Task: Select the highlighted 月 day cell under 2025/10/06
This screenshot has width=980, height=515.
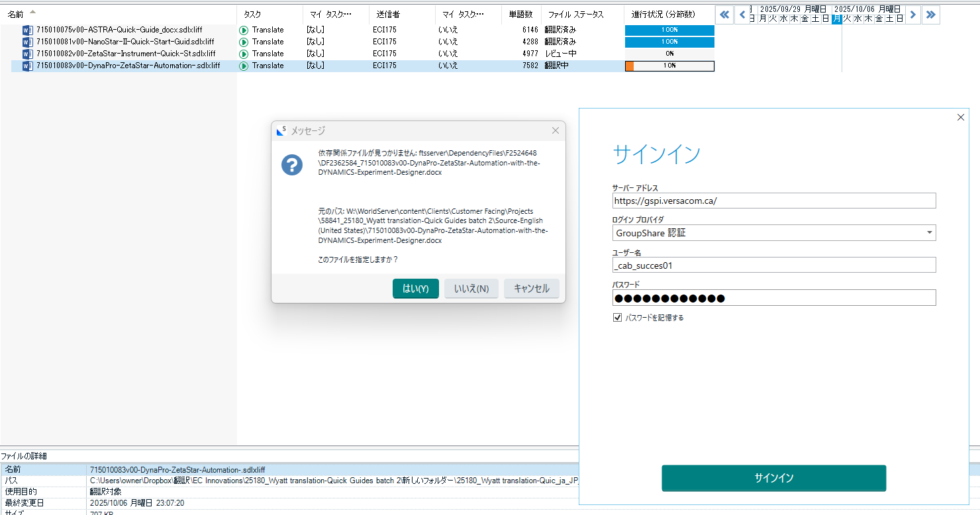Action: (x=837, y=19)
